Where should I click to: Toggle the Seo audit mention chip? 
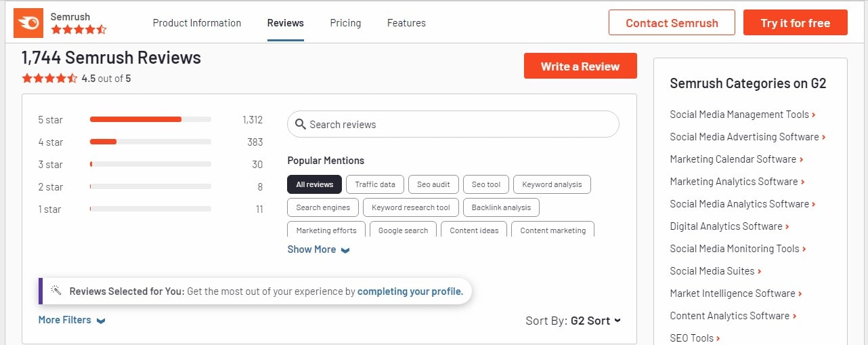433,184
